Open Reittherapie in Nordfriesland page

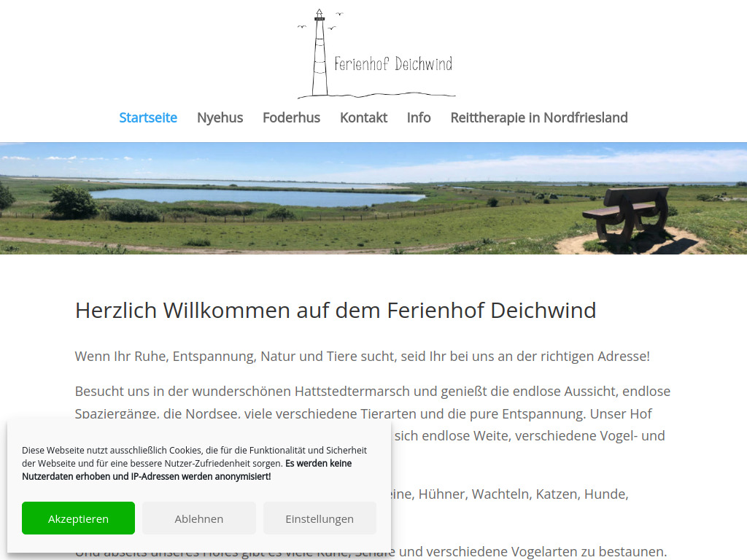tap(538, 117)
